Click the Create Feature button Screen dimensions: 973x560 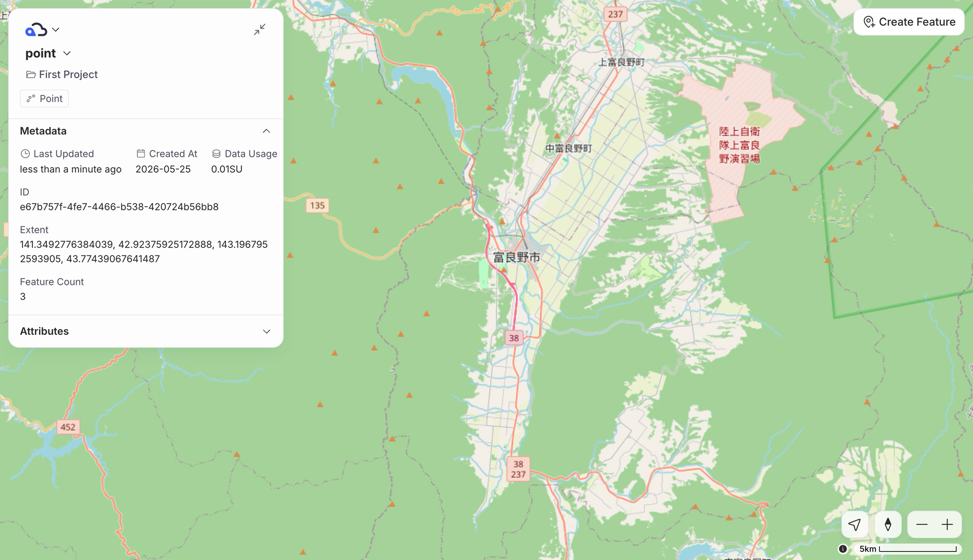[909, 22]
